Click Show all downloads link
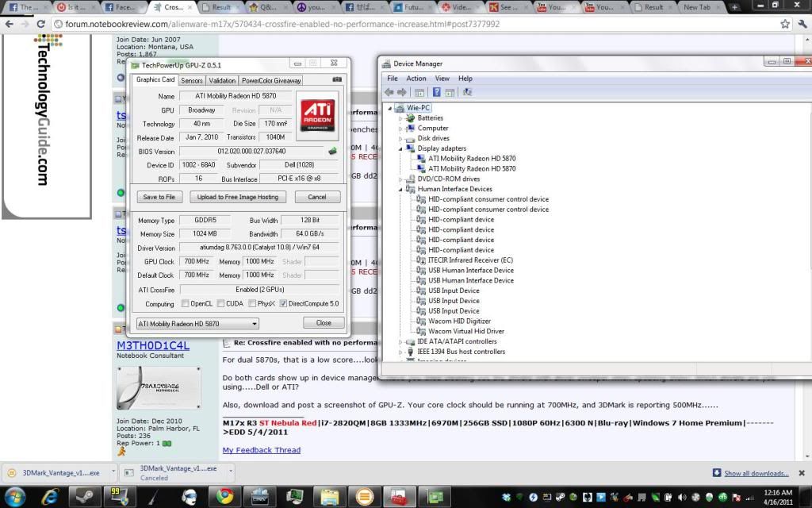This screenshot has width=812, height=508. [756, 473]
